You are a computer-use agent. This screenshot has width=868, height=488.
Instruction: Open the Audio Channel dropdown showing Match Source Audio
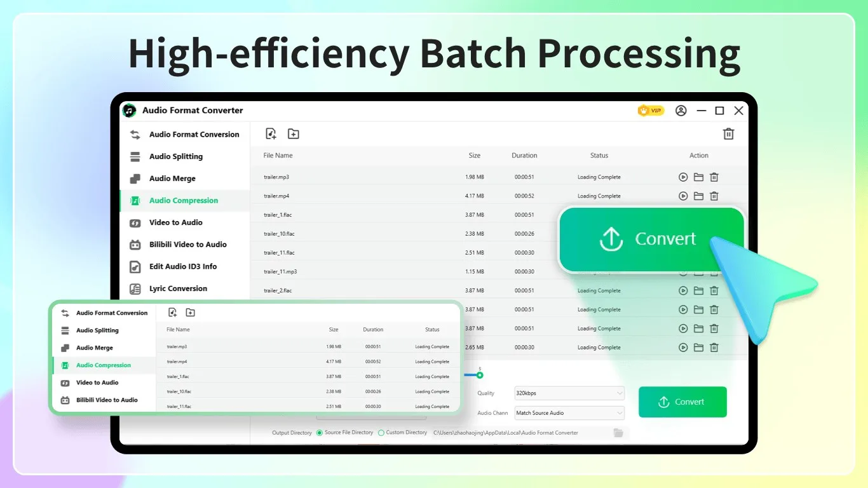pyautogui.click(x=569, y=413)
